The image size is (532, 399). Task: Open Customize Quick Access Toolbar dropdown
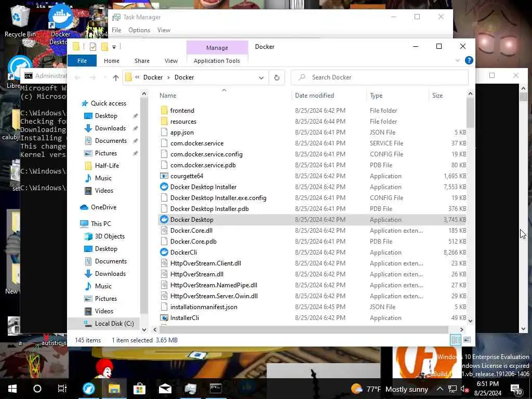coord(114,47)
